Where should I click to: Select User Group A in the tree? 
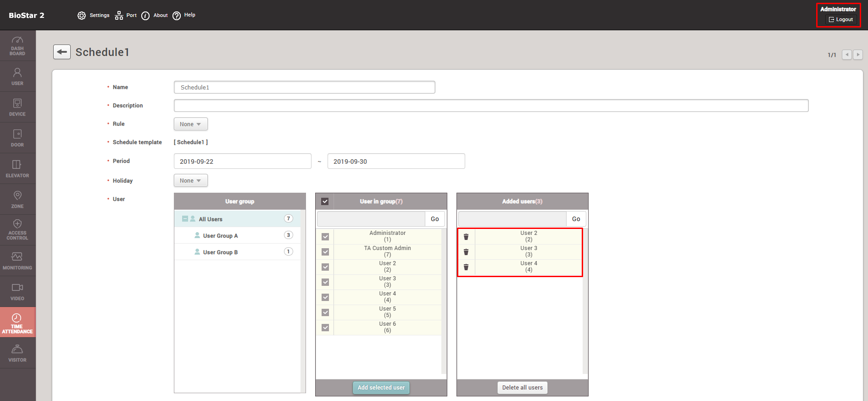coord(220,236)
